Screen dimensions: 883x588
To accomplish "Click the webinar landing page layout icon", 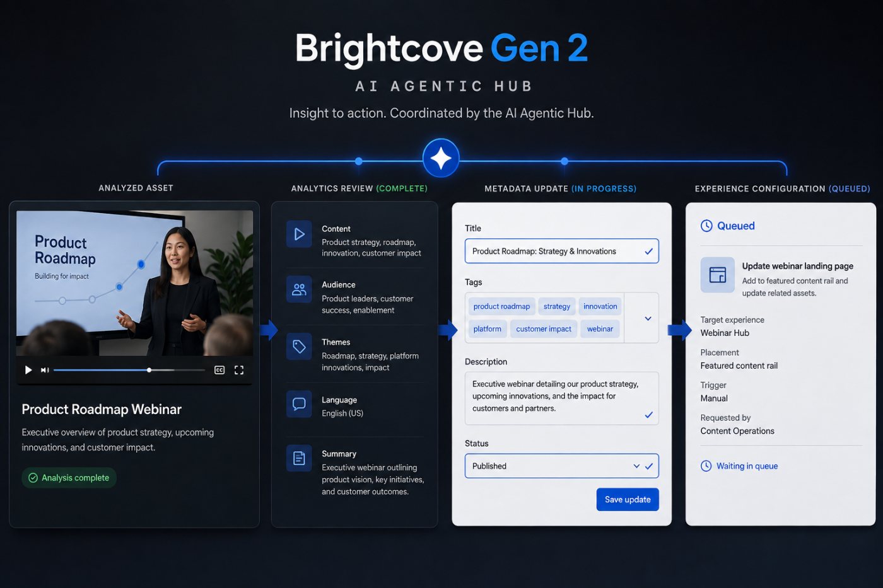I will [718, 275].
